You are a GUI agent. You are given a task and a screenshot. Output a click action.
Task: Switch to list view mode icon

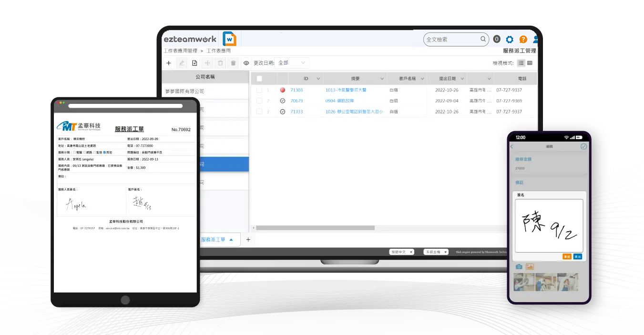pos(521,63)
